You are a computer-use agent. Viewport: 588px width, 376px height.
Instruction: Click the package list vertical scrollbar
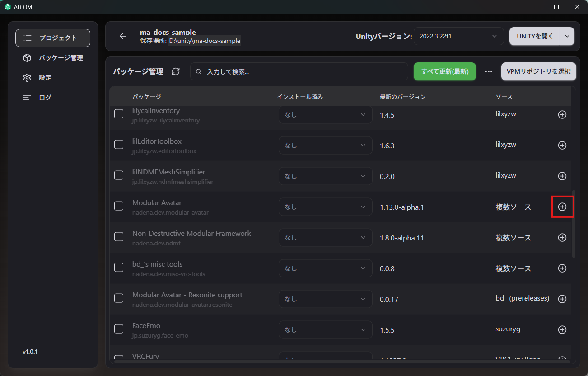[574, 224]
